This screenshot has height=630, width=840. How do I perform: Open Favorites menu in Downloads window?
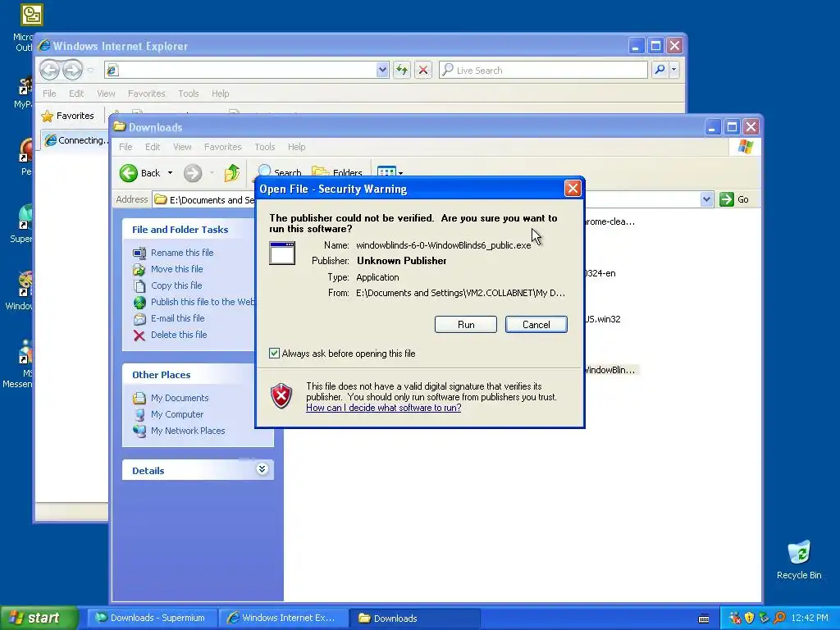coord(223,147)
